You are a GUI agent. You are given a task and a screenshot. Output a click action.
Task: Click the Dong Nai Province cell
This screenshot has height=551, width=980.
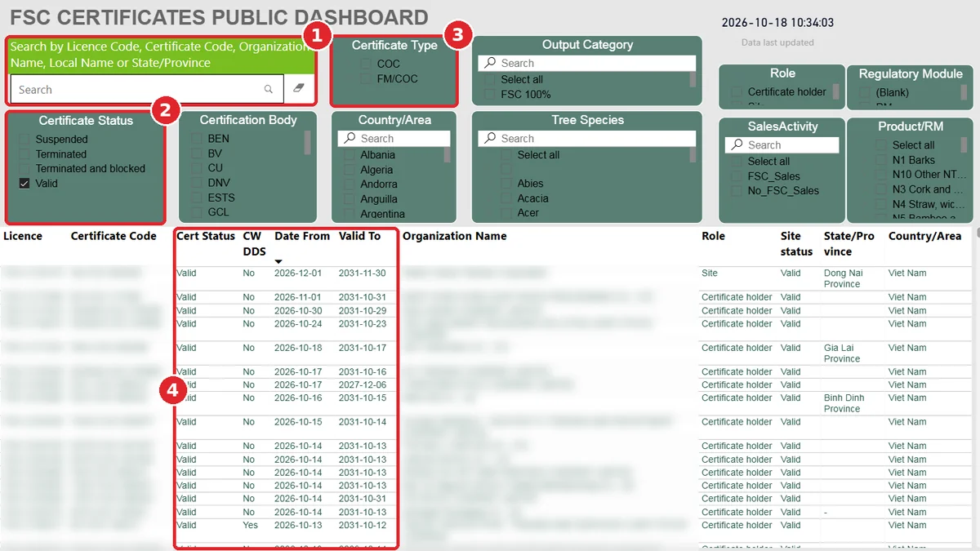tap(844, 278)
